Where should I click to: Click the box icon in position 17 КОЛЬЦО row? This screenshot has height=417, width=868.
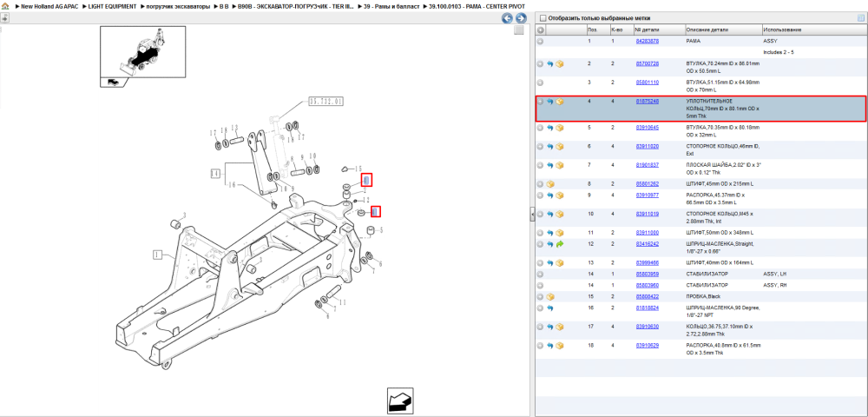point(560,327)
